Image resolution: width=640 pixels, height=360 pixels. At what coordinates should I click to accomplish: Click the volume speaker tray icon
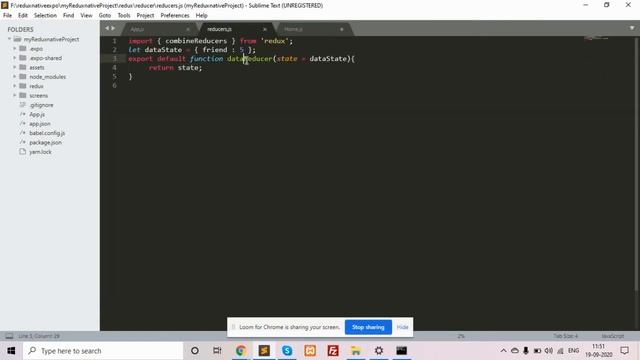pyautogui.click(x=549, y=351)
